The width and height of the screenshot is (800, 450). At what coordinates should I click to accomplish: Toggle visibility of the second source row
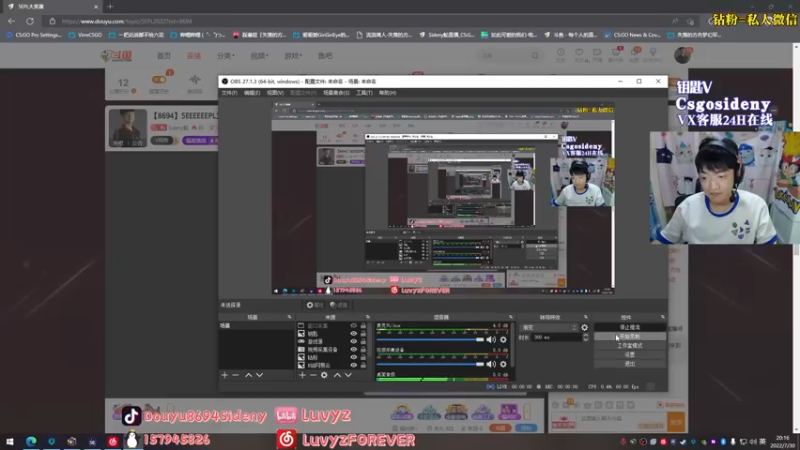[x=354, y=334]
